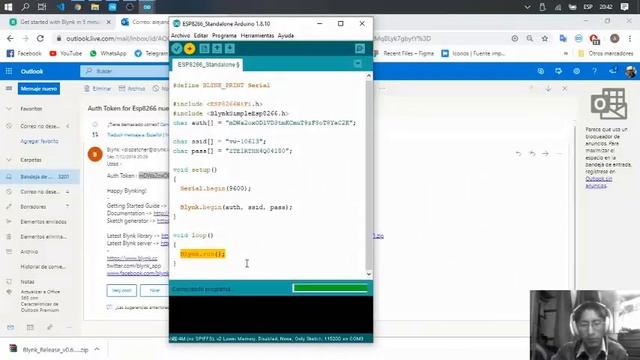This screenshot has height=360, width=640.
Task: Click Chrome back navigation arrow
Action: tap(10, 38)
